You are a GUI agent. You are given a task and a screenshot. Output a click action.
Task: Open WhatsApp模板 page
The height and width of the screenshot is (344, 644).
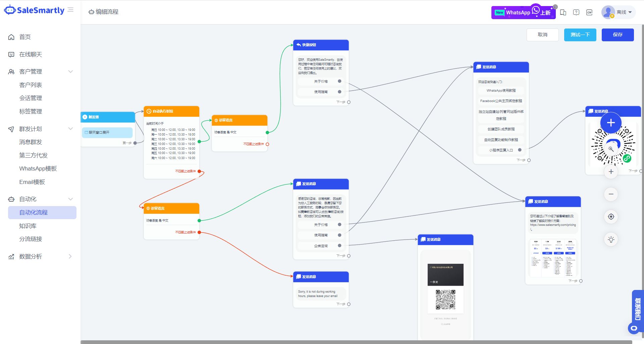point(38,168)
